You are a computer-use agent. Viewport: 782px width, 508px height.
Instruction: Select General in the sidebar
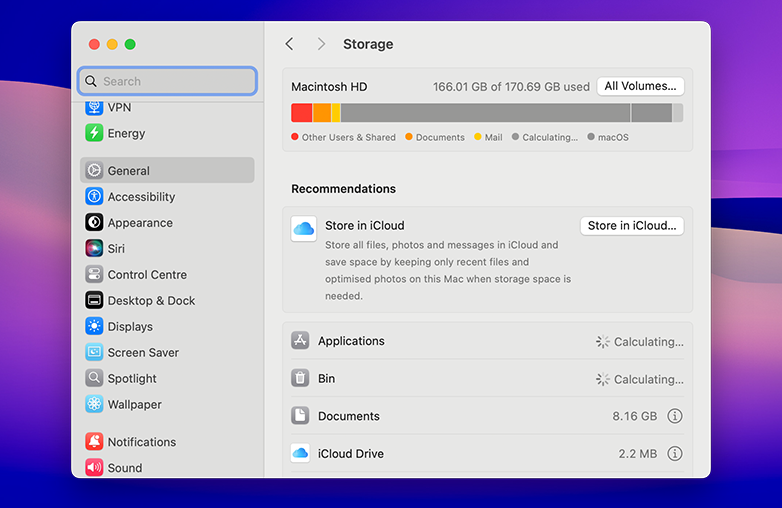[x=168, y=170]
